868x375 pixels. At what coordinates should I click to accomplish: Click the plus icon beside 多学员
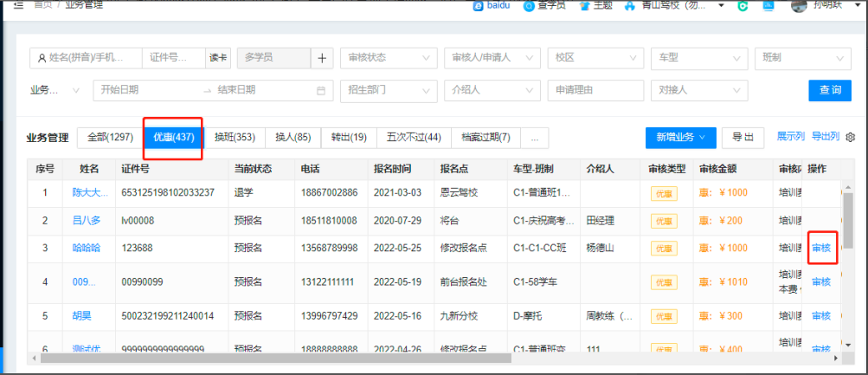click(x=322, y=58)
